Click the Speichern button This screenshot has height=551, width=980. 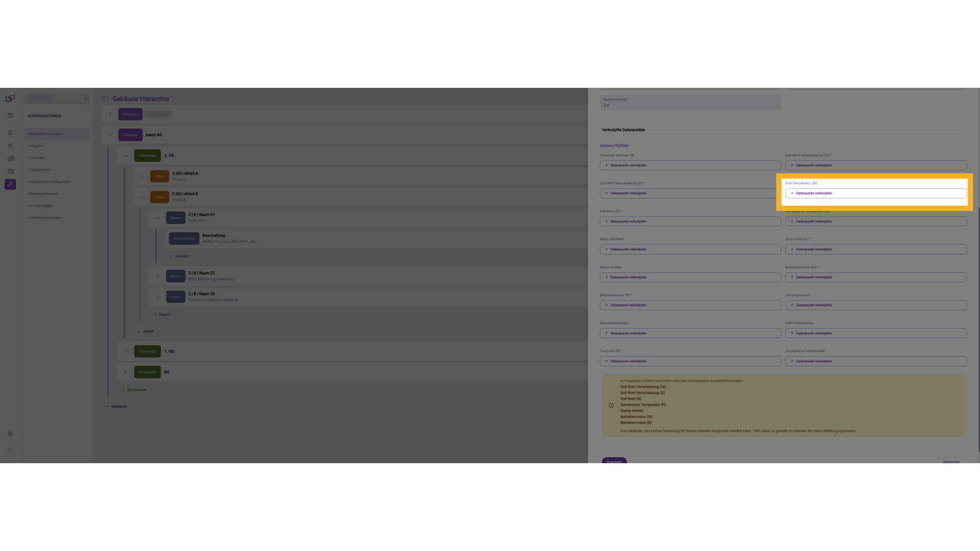(614, 461)
